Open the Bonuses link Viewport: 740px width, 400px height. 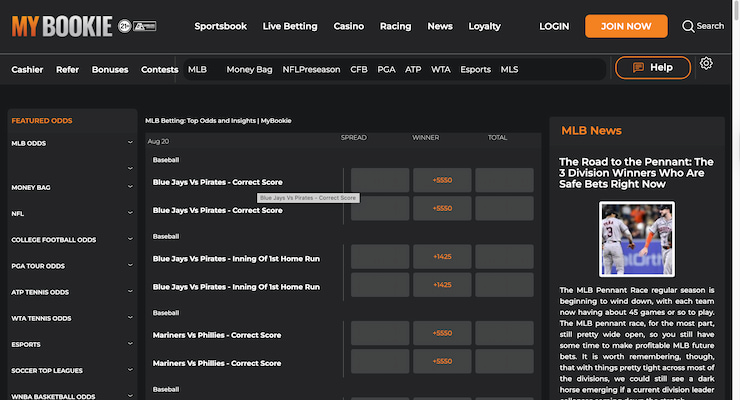[110, 69]
